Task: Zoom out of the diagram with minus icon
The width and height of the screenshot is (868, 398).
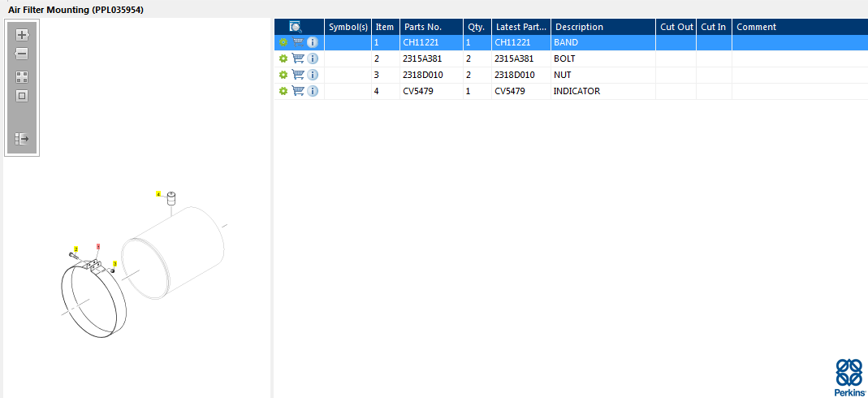Action: click(x=22, y=54)
